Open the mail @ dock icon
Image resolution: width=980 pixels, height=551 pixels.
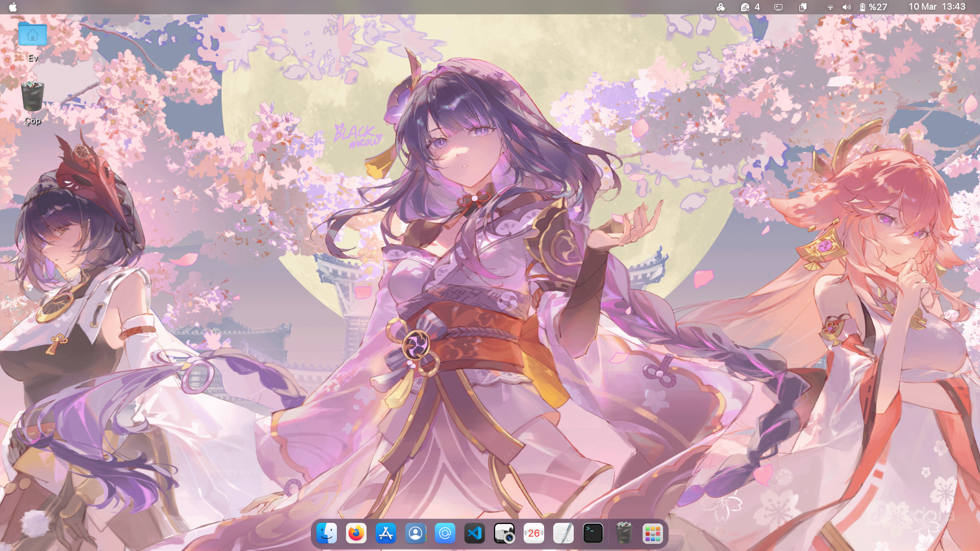(x=445, y=534)
